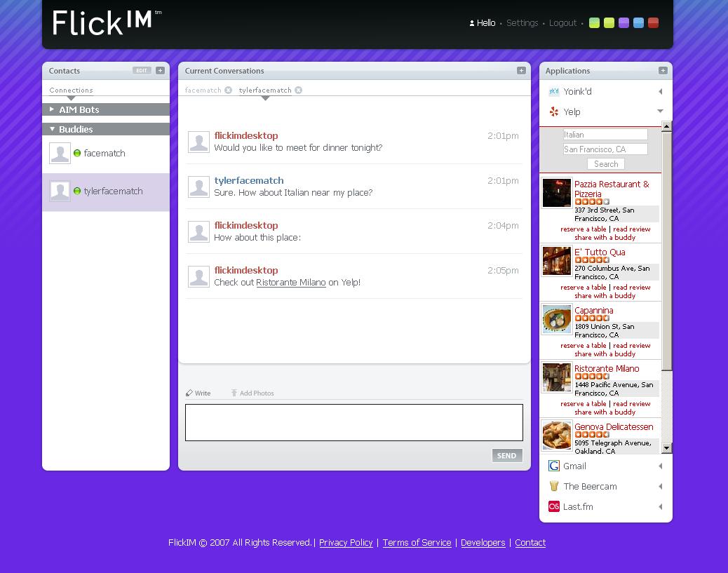Click the Yelp Search button
The height and width of the screenshot is (573, 728).
coord(606,164)
